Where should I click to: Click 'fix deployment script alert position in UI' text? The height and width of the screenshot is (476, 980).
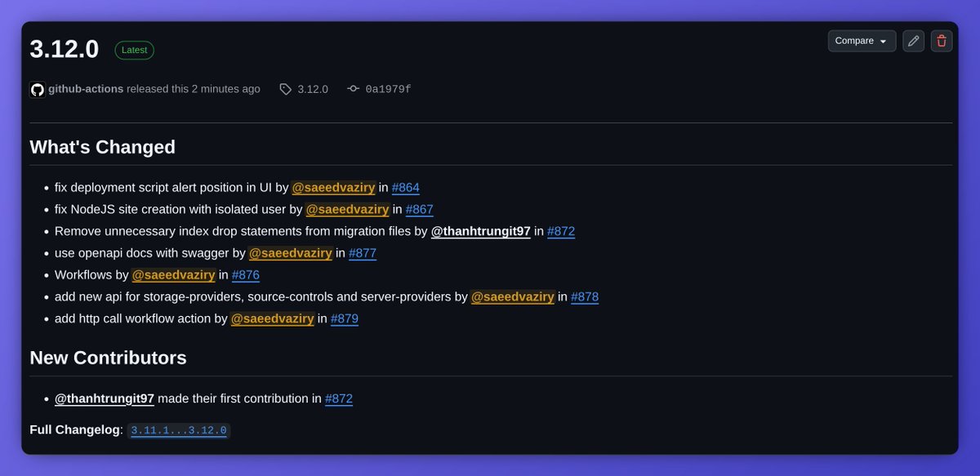tap(163, 188)
